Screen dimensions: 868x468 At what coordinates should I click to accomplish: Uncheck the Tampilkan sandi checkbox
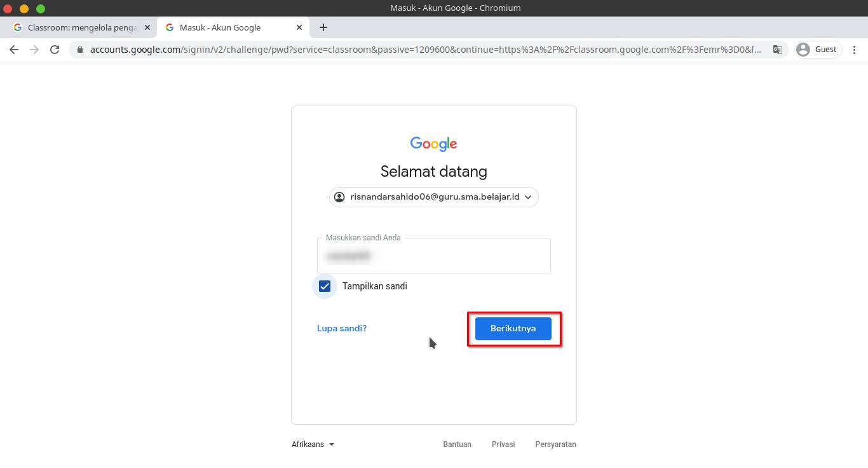pyautogui.click(x=325, y=286)
